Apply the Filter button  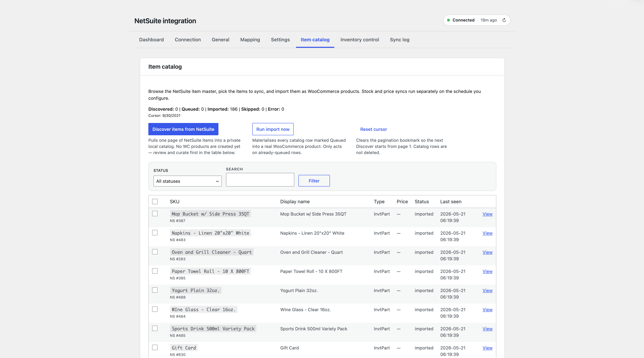pyautogui.click(x=314, y=181)
